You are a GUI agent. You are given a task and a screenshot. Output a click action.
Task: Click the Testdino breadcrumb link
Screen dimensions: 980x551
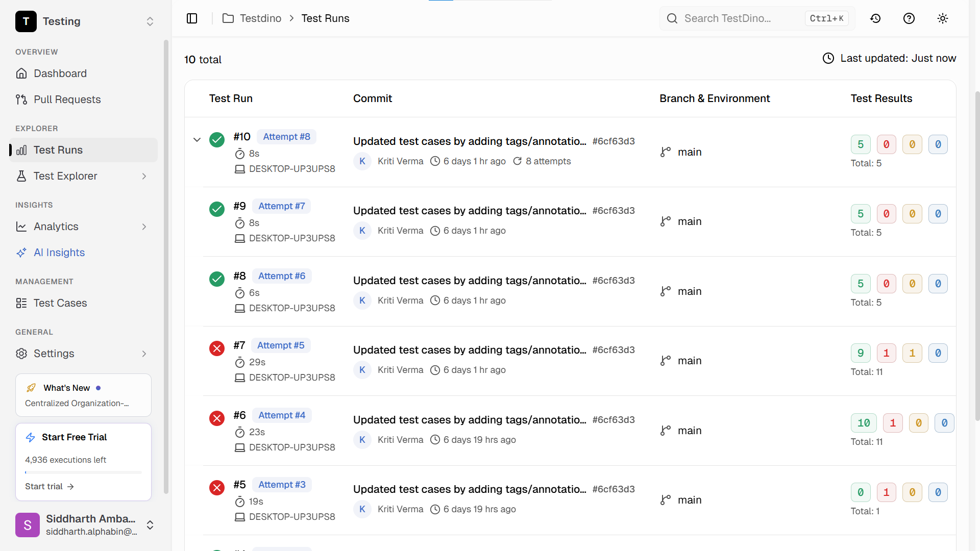[260, 18]
